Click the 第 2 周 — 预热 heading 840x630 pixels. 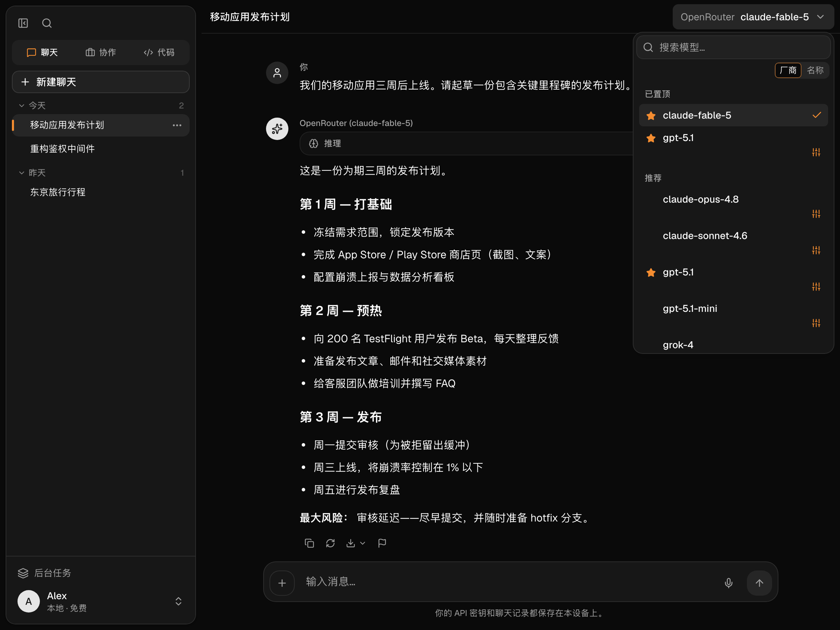(341, 311)
